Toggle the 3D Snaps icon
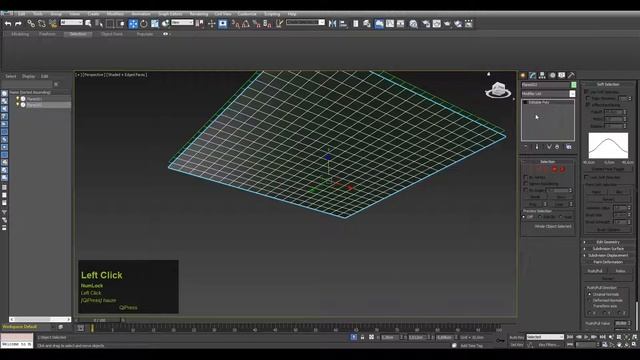 coord(236,24)
